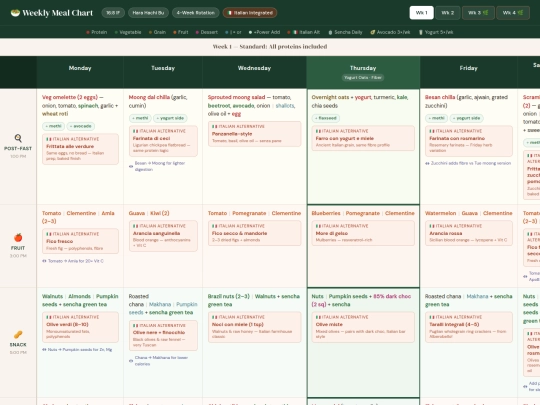Image resolution: width=540 pixels, height=405 pixels.
Task: Click the Protein legend color dot
Action: coord(88,32)
